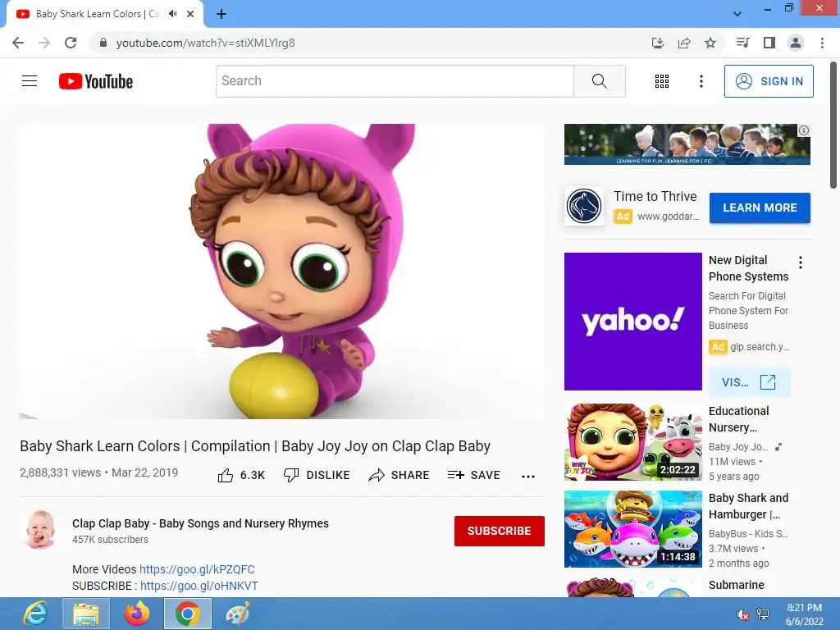Click the address bar URL
The image size is (840, 630).
[205, 43]
